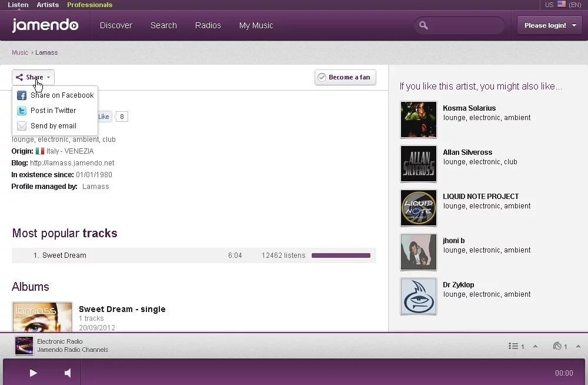The height and width of the screenshot is (385, 588).
Task: Mute the player volume
Action: 68,373
